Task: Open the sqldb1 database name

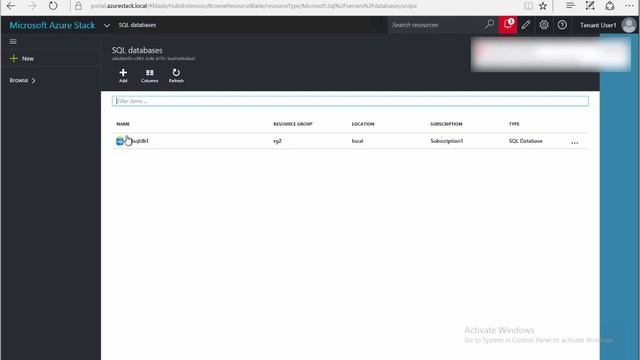Action: (x=139, y=141)
